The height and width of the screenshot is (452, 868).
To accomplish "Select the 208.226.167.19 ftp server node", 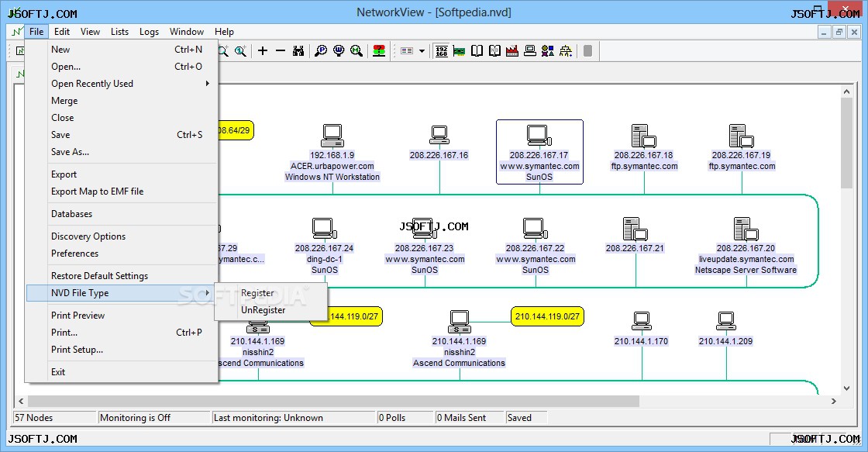I will coord(742,147).
